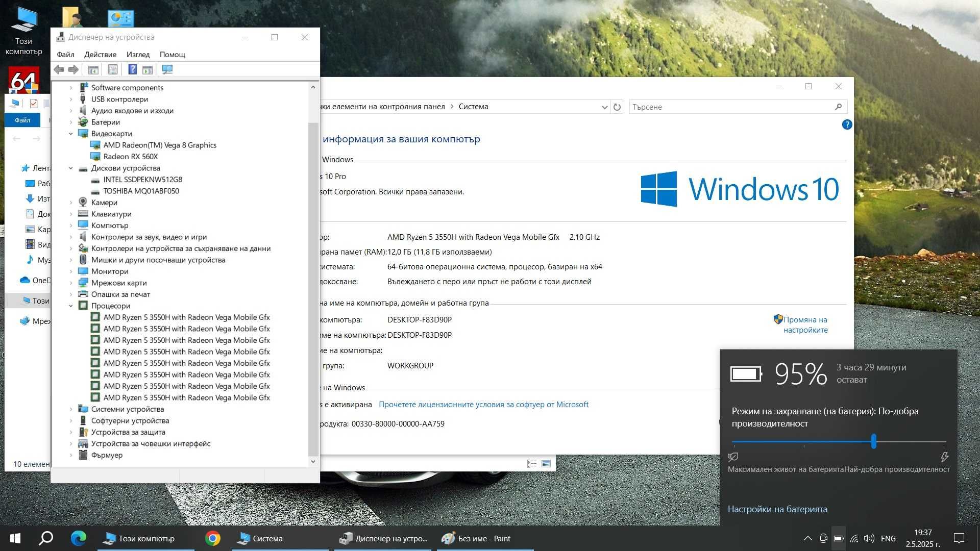
Task: Select Software components node
Action: click(127, 88)
